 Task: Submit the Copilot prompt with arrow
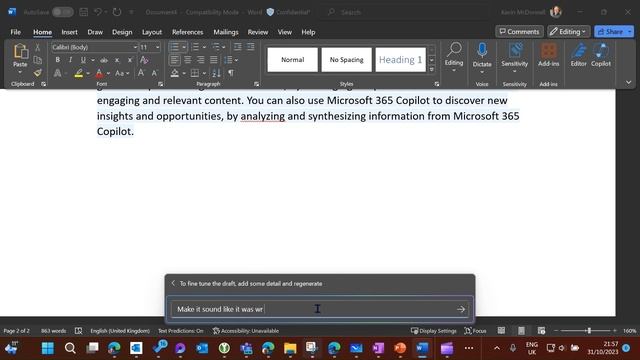461,309
